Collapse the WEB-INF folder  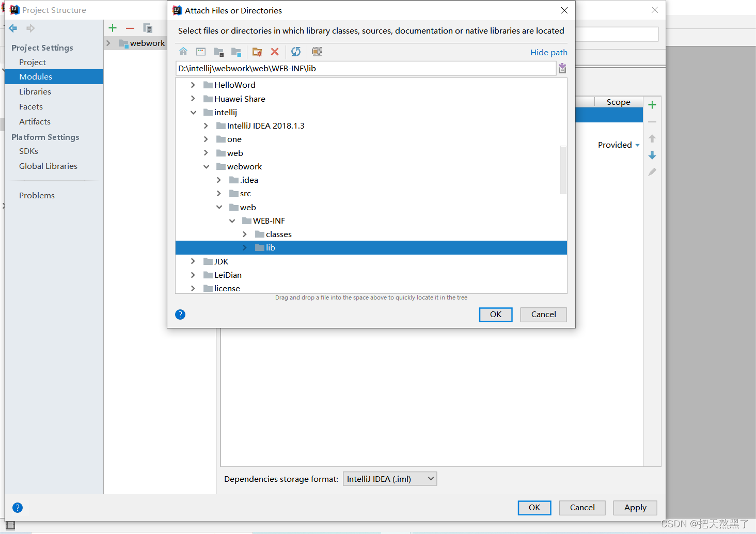click(232, 221)
